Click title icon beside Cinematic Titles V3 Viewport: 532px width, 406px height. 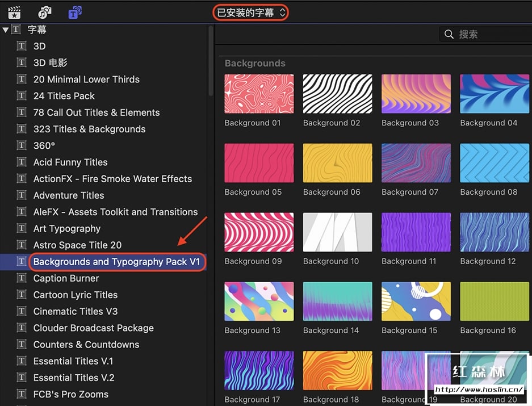pyautogui.click(x=22, y=311)
